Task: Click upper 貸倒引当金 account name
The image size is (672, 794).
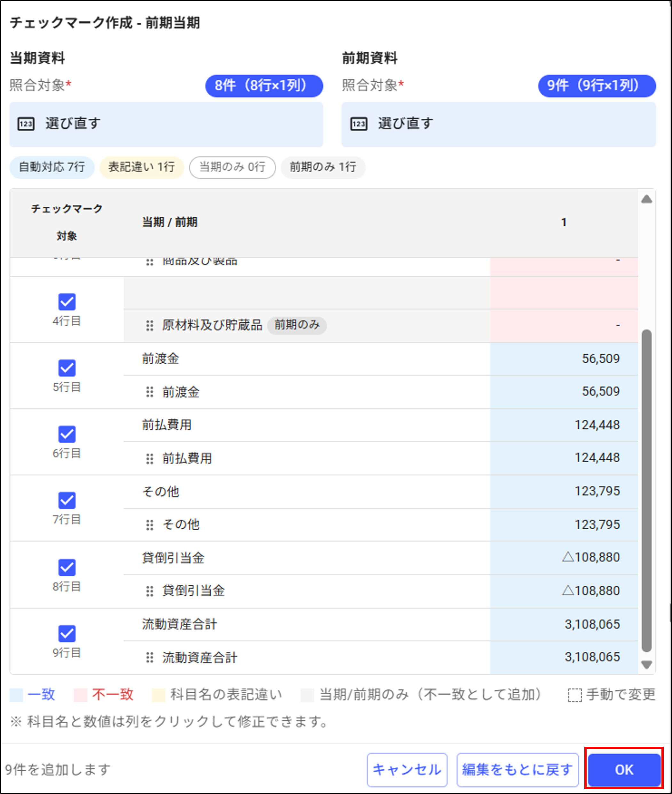Action: pyautogui.click(x=173, y=558)
